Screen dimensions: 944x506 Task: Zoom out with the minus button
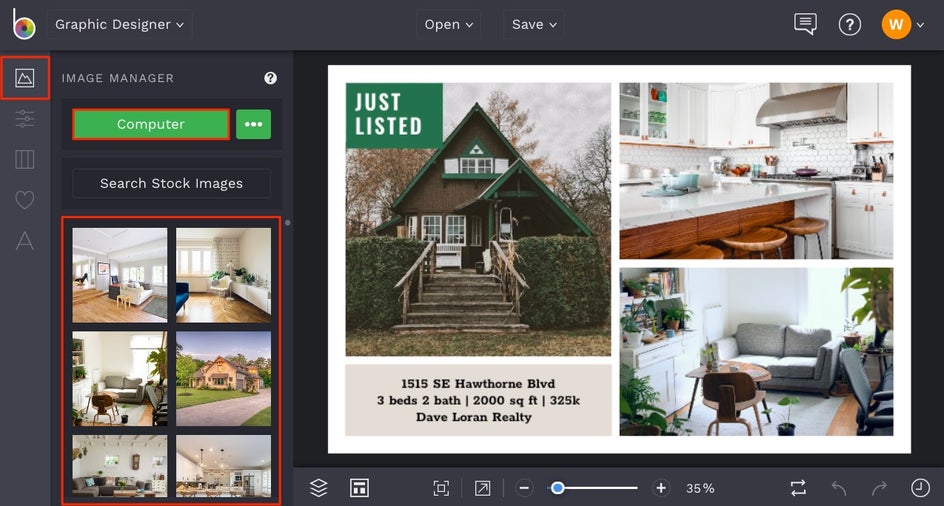(524, 488)
